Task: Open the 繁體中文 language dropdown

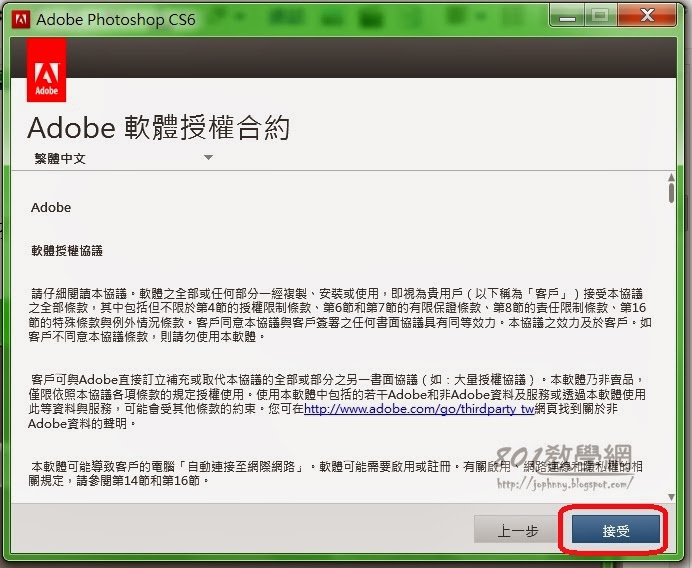Action: [123, 158]
